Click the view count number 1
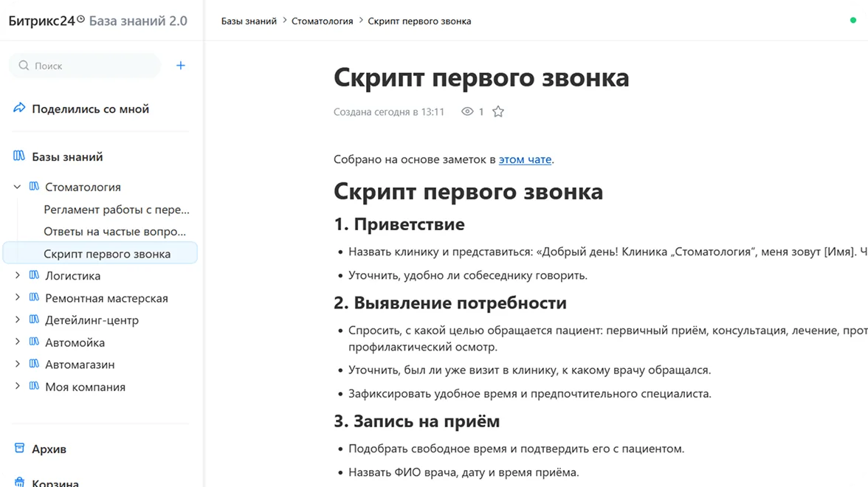Viewport: 868px width, 487px height. pos(481,112)
